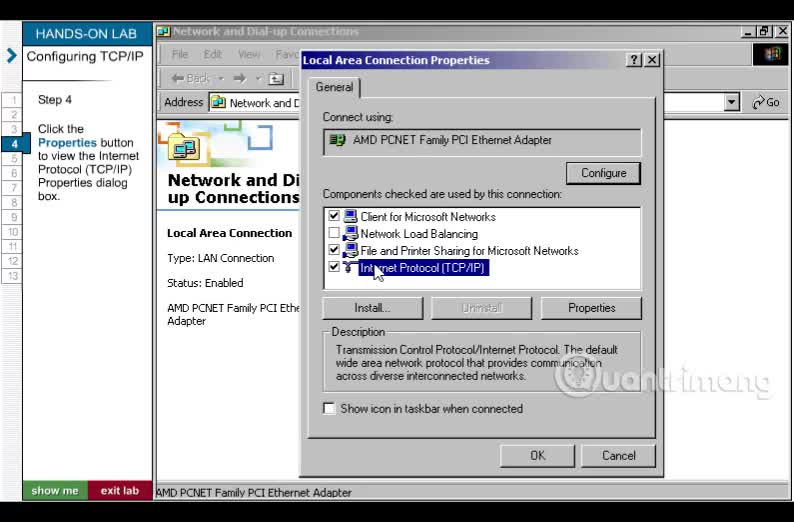Select the Internet Protocol (TCP/IP) list row
Viewport: 794px width, 522px height.
point(424,267)
